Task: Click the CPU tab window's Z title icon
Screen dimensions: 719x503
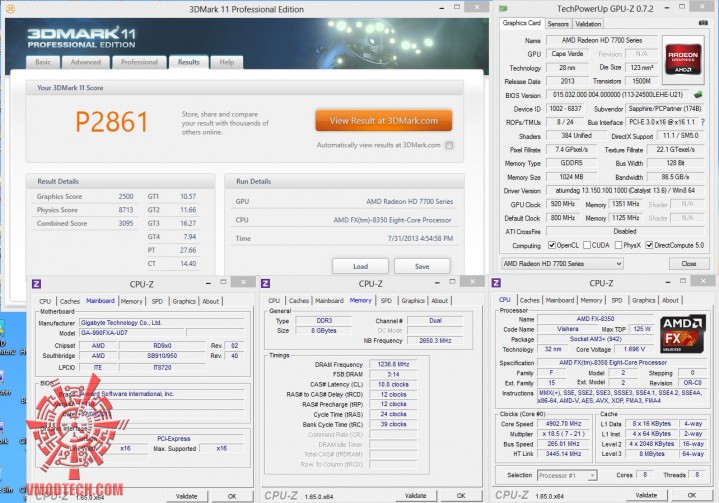Action: 496,283
